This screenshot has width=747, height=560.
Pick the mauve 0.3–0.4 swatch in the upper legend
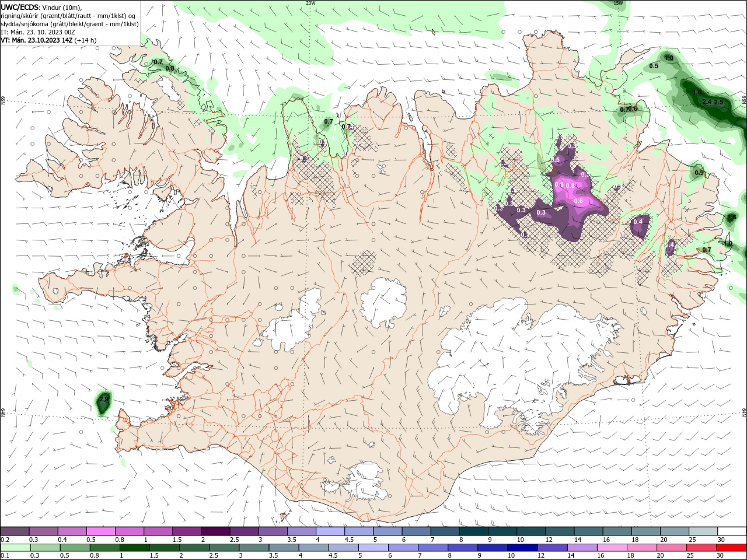point(43,531)
